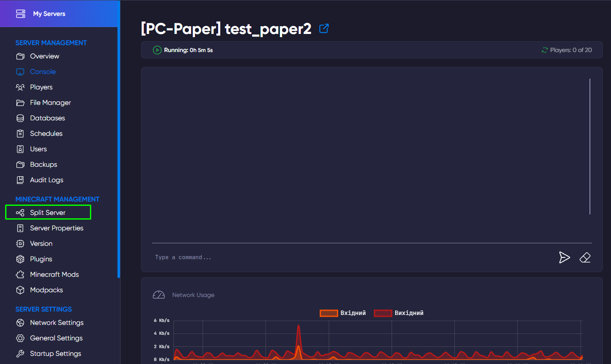The height and width of the screenshot is (364, 611).
Task: Open the Databases section icon
Action: coord(20,118)
